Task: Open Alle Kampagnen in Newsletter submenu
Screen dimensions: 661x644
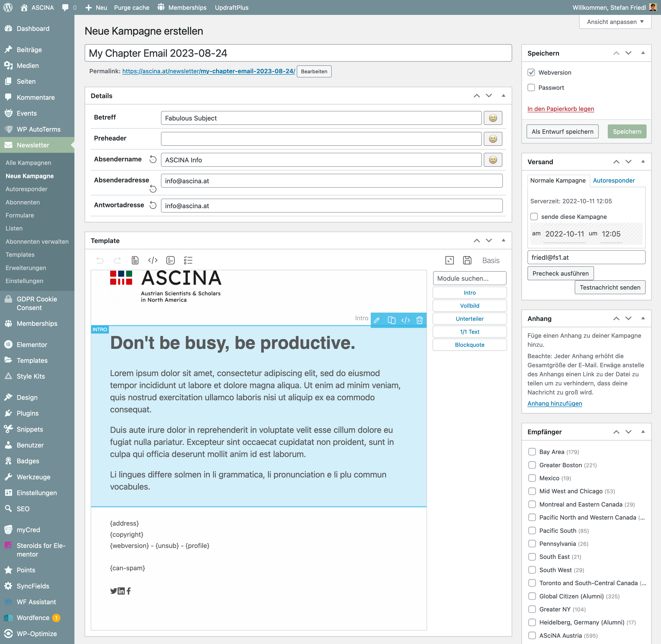Action: (28, 163)
